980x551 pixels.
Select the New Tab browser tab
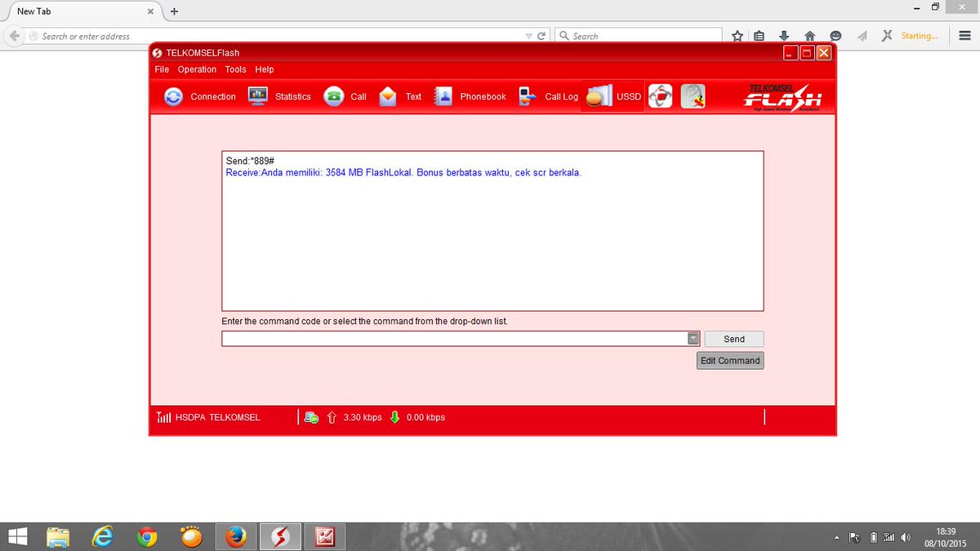click(81, 11)
